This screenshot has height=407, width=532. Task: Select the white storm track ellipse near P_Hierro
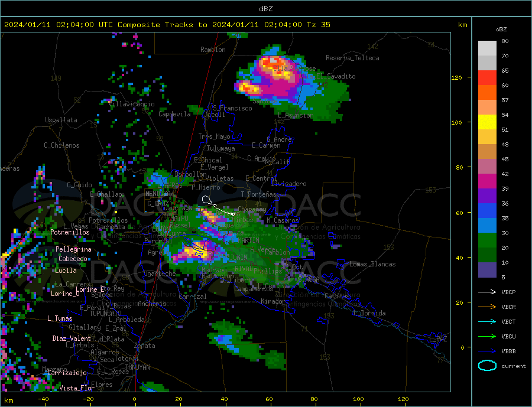207,200
